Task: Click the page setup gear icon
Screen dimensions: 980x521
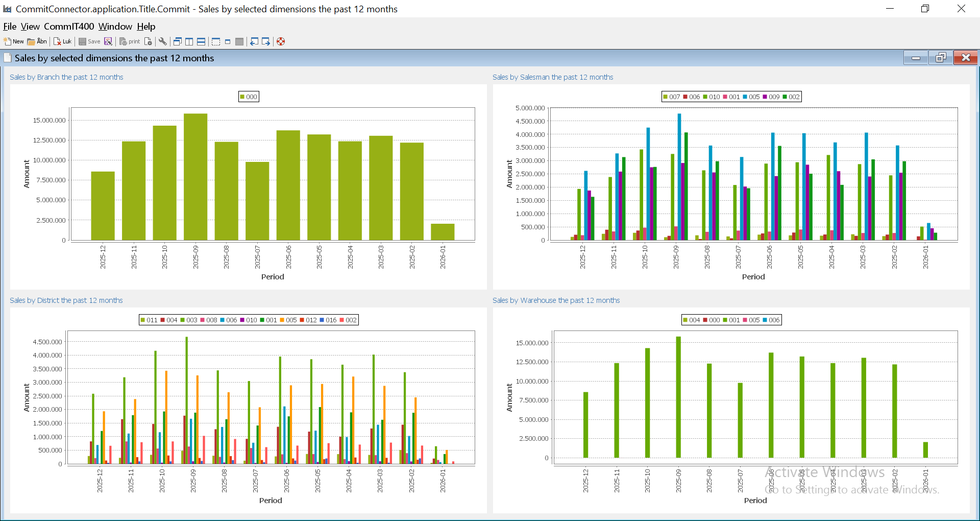Action: point(148,41)
